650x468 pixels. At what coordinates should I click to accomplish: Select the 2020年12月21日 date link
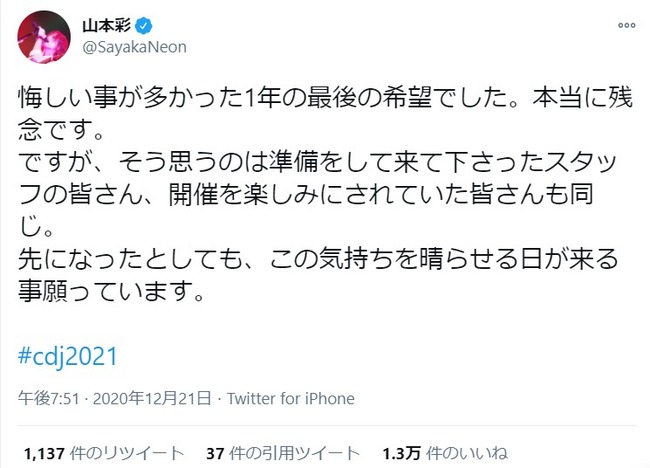point(152,399)
